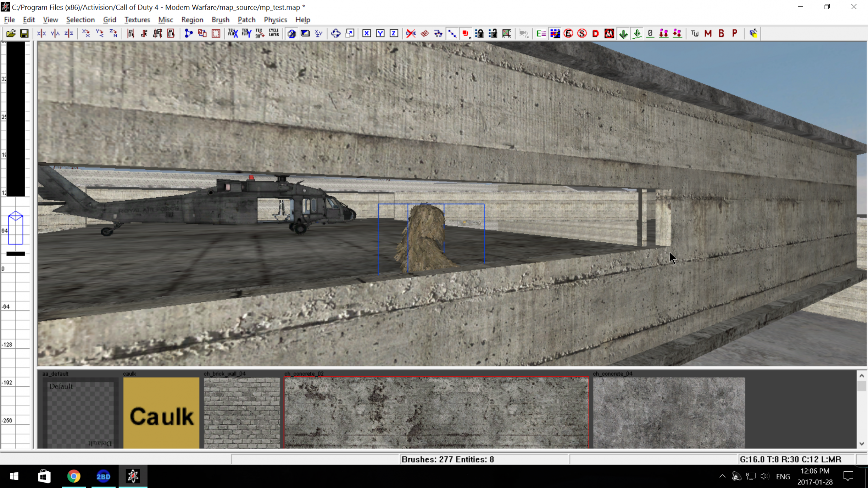Enable free scale tool

[350, 33]
